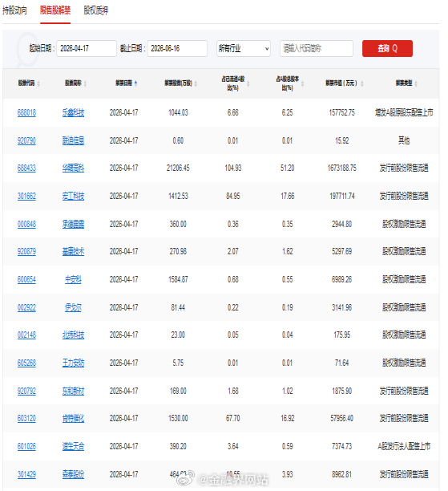Screen dimensions: 448x491
Task: Sort by 解禁股数(万股) column arrows
Action: [196, 83]
